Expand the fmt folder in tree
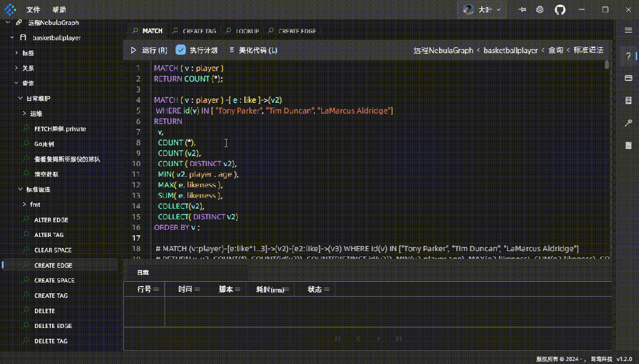 pos(24,204)
